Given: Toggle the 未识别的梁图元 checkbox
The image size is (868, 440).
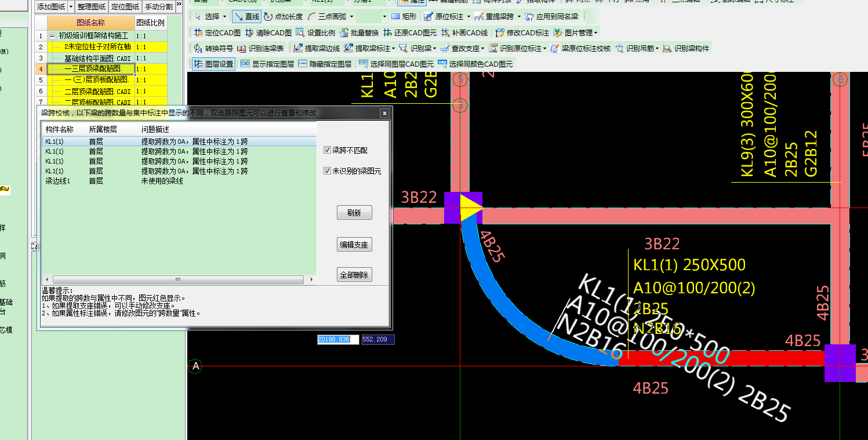Looking at the screenshot, I should [328, 172].
